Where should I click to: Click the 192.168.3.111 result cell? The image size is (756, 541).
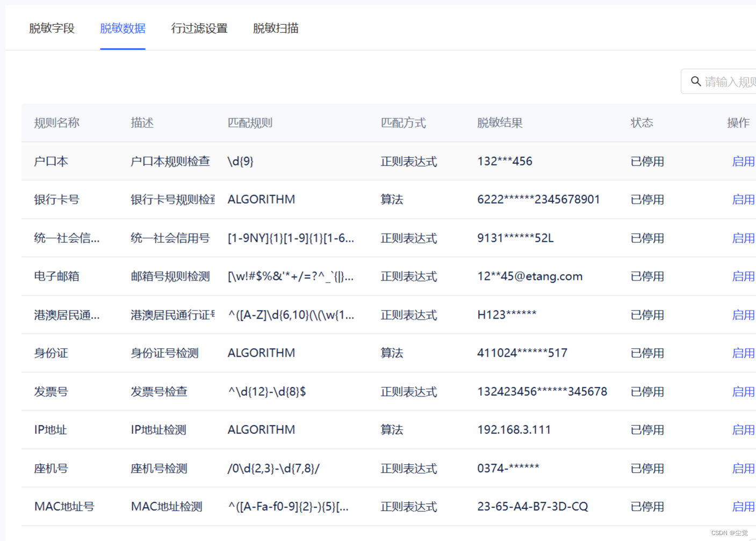click(514, 430)
